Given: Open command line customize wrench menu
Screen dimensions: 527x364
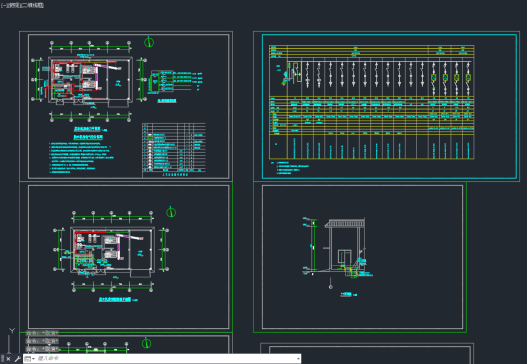Looking at the screenshot, I should pos(17,359).
